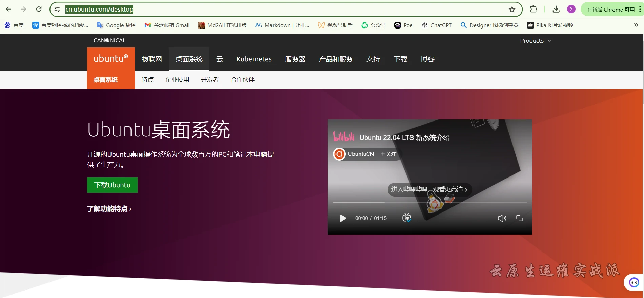Click the ubuntu logo tab
Viewport: 644px width, 298px height.
(x=111, y=59)
